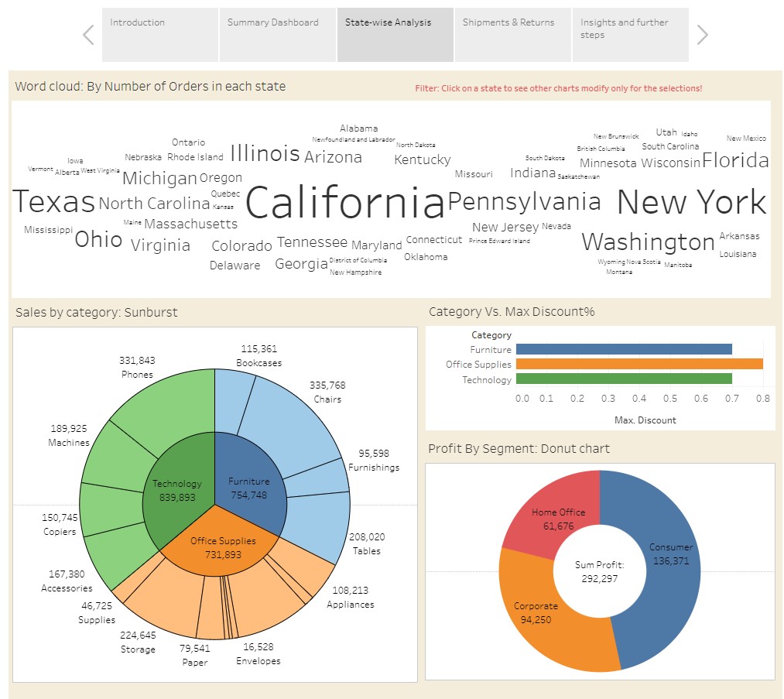Select the blue Furniture discount bar

click(623, 350)
